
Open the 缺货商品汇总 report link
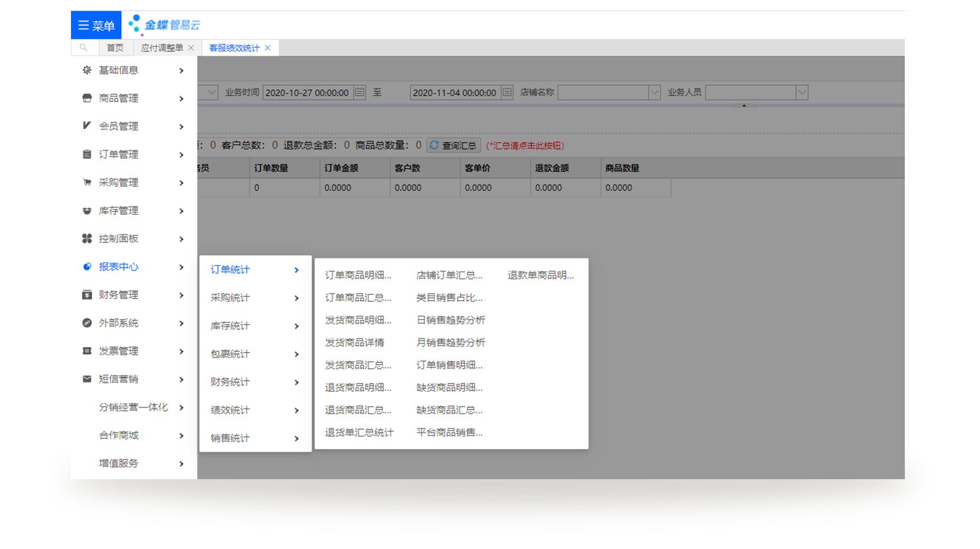449,410
